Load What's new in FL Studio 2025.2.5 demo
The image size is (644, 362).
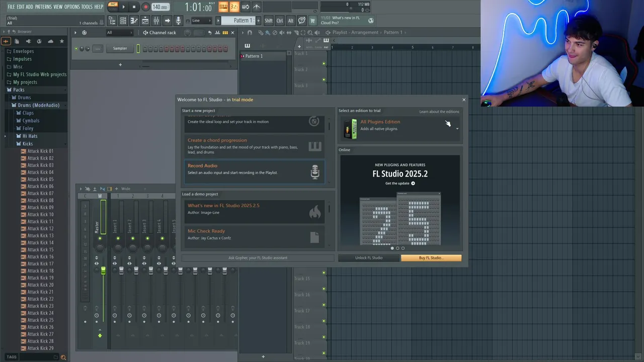(254, 212)
